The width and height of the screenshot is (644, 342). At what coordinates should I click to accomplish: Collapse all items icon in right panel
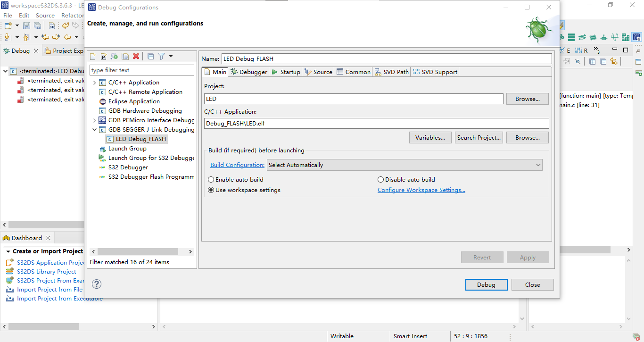click(x=603, y=61)
